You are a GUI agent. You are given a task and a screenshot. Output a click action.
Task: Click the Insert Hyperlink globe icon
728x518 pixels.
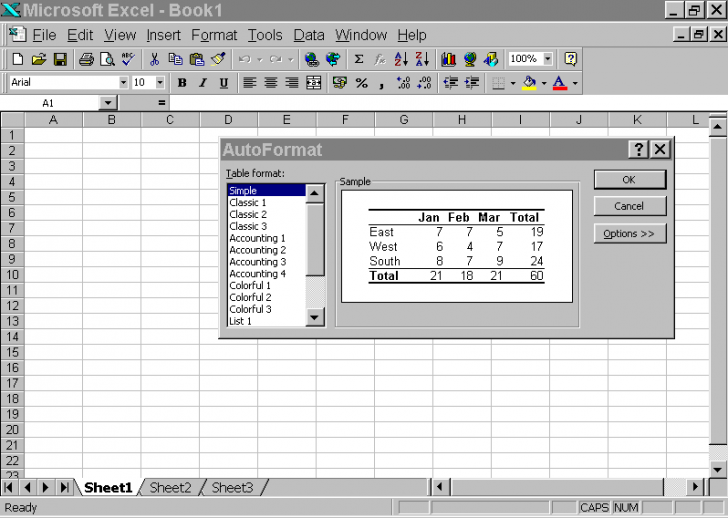point(312,59)
